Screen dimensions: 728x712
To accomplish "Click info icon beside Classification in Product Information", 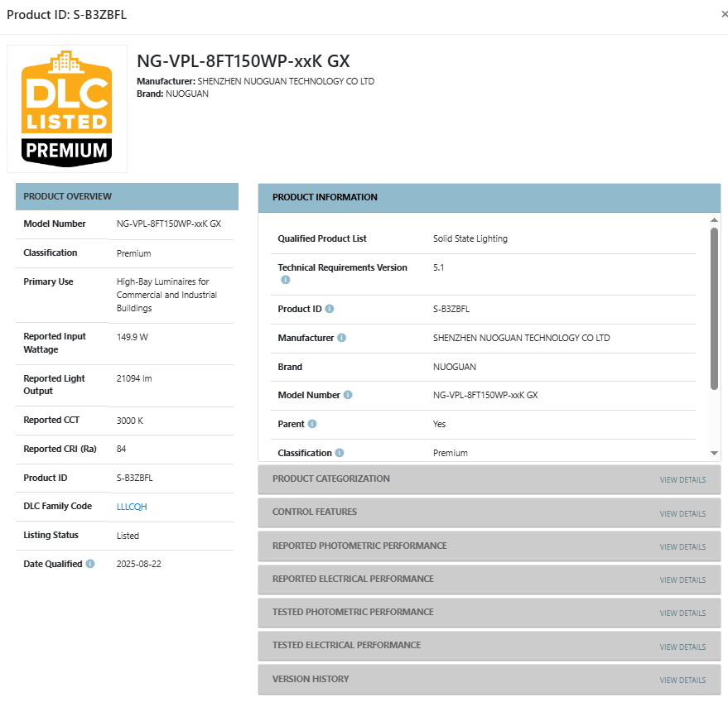I will (340, 453).
